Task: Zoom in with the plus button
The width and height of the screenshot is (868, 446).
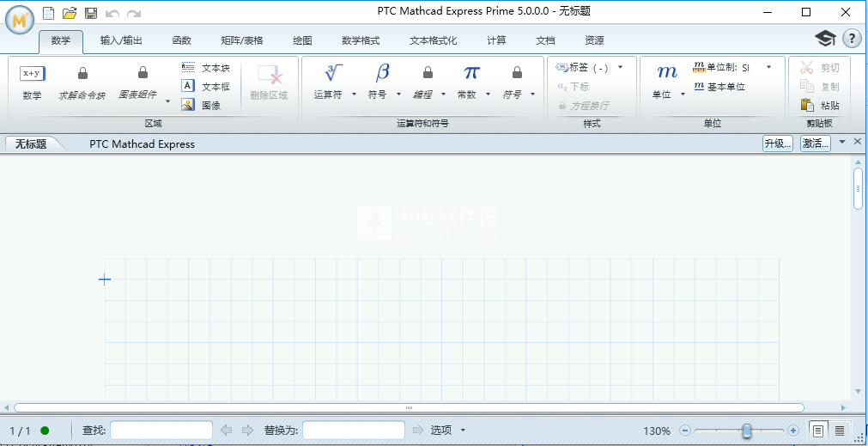Action: [x=793, y=430]
